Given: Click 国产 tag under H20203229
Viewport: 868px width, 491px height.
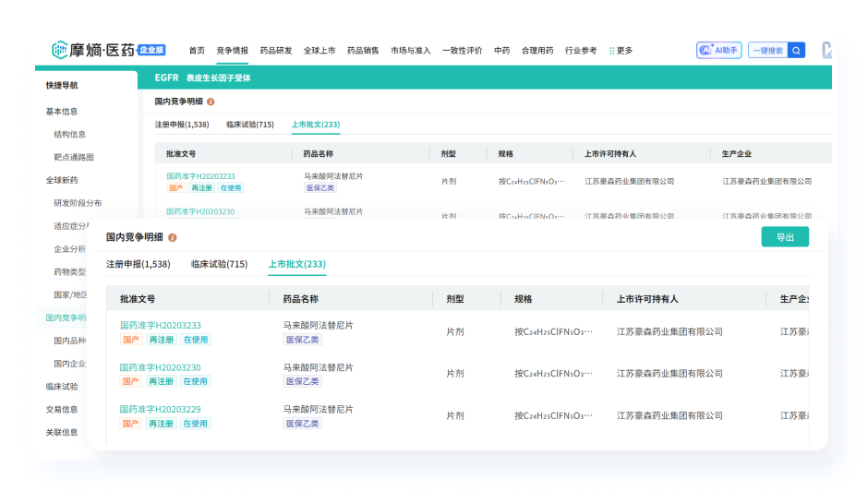Looking at the screenshot, I should coord(130,424).
